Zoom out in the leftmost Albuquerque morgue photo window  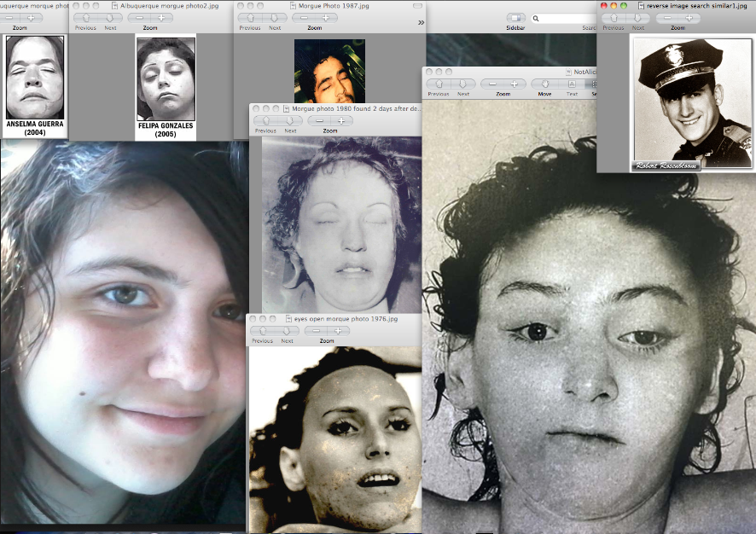(x=9, y=18)
